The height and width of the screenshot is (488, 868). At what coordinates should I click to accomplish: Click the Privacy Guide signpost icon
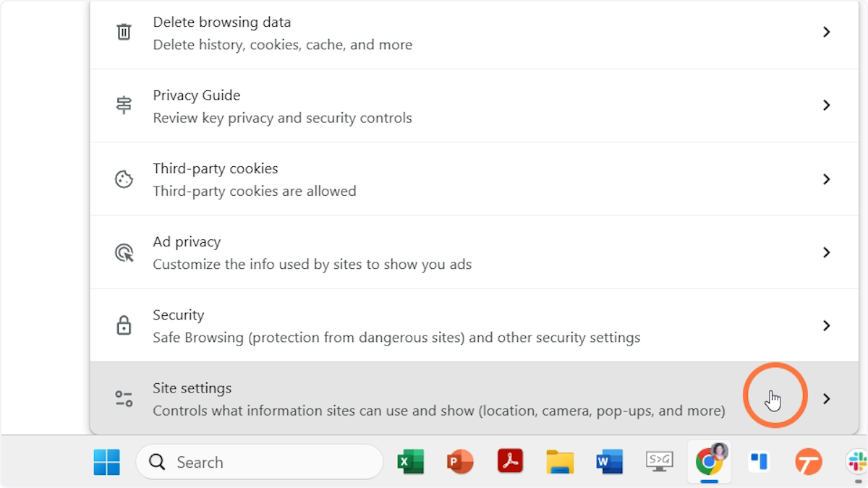(x=124, y=106)
